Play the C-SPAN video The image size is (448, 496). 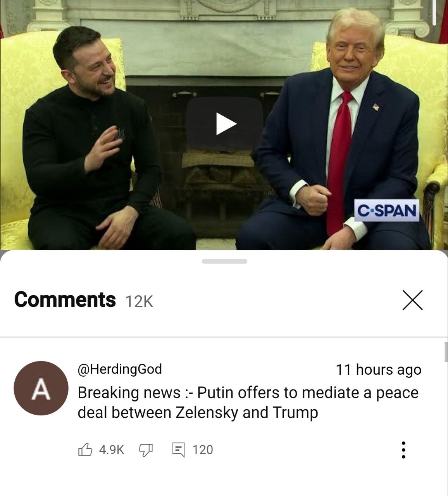(224, 124)
